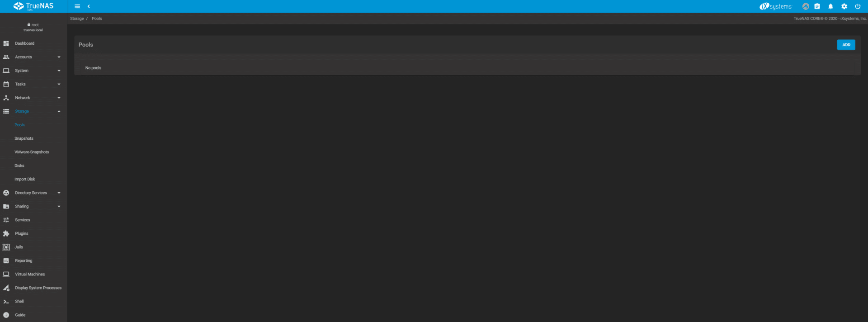
Task: Toggle the hamburger sidebar menu icon
Action: pos(77,6)
